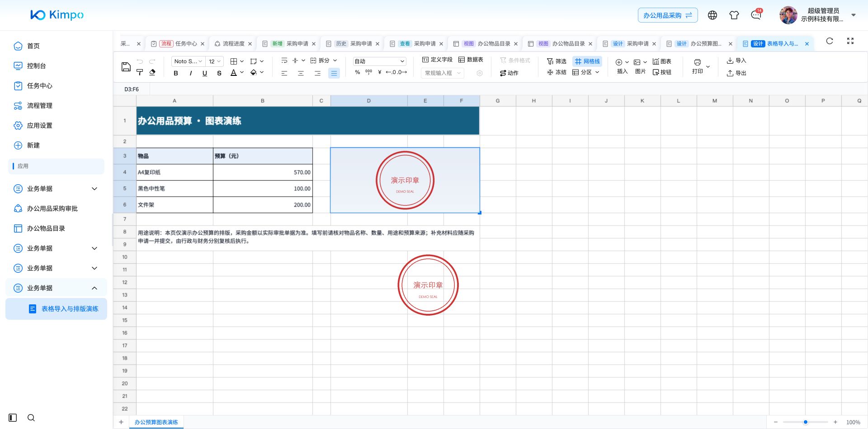
Task: Open the messages notification icon
Action: click(x=756, y=15)
